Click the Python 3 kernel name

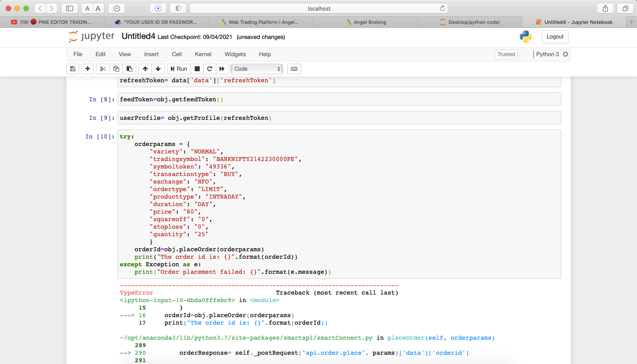(x=548, y=54)
